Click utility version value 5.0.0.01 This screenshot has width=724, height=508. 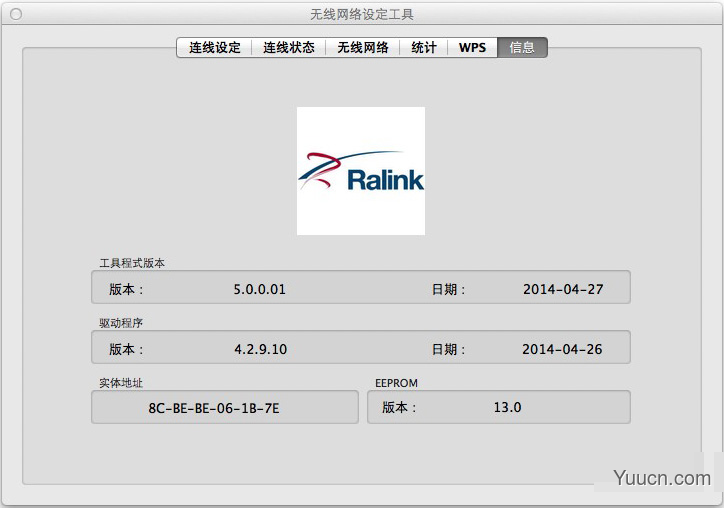(x=259, y=290)
